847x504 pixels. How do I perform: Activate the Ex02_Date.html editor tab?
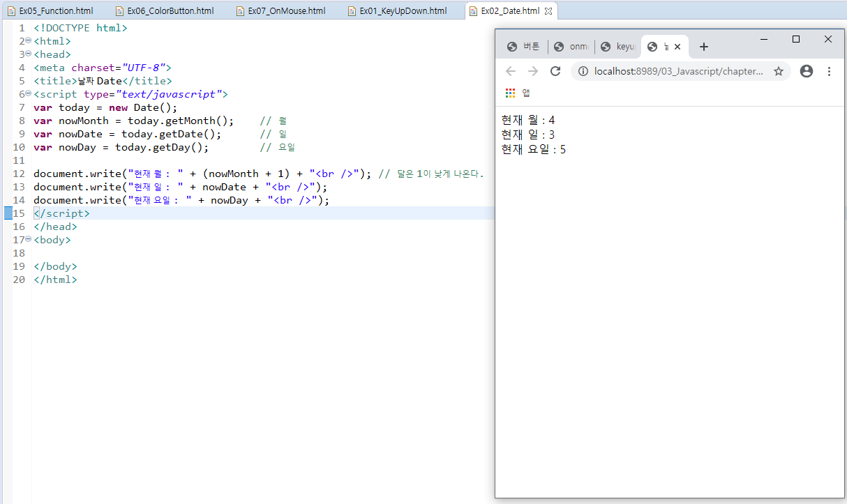[509, 11]
